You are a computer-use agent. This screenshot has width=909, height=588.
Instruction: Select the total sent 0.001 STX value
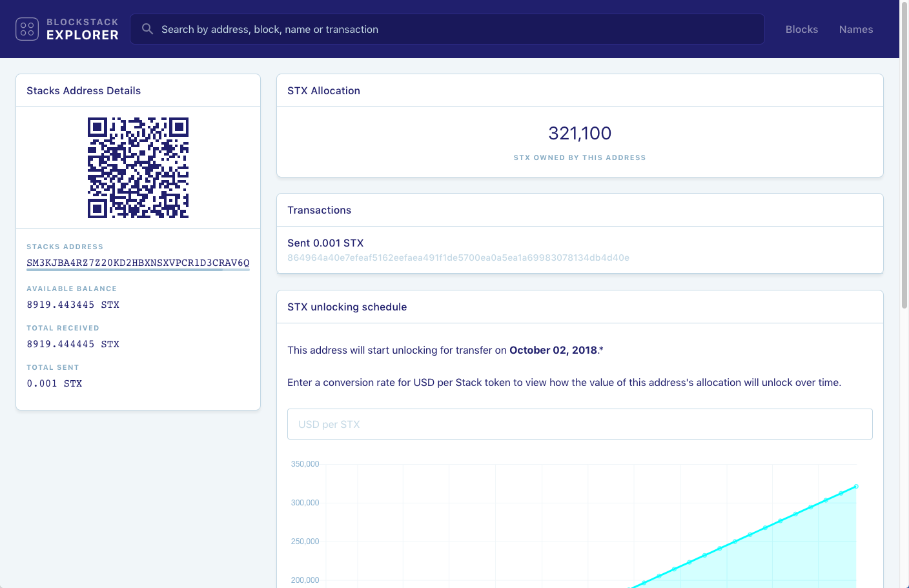tap(54, 383)
